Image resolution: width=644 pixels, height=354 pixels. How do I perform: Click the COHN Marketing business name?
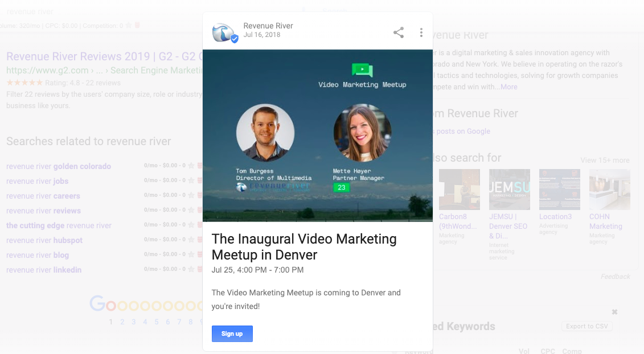[606, 221]
